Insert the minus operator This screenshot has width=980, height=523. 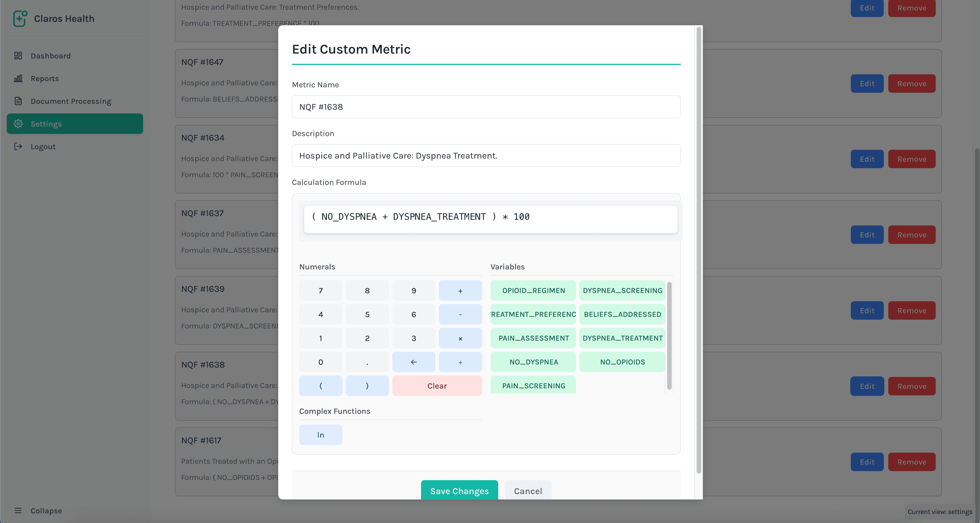460,314
